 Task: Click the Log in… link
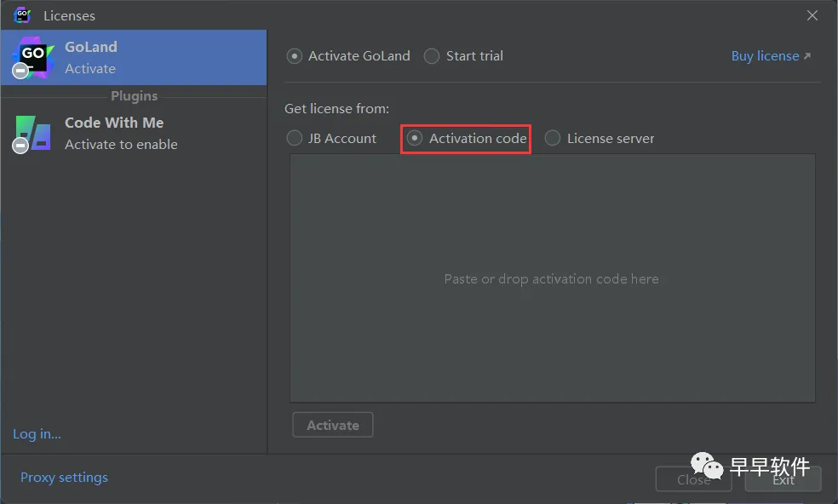tap(37, 434)
